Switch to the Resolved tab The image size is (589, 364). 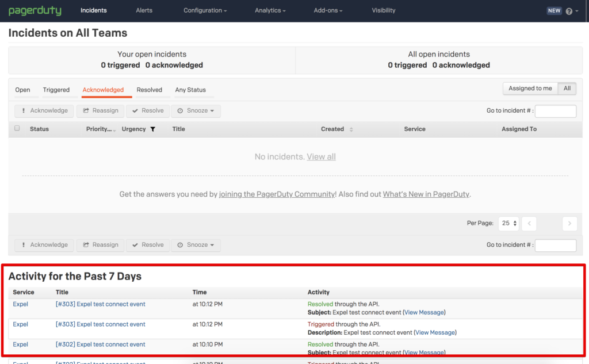pyautogui.click(x=149, y=90)
